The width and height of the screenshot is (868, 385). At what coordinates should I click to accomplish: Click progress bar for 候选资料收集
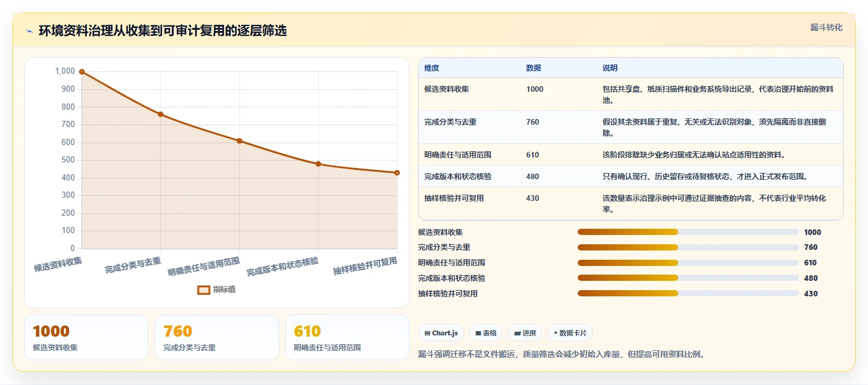(x=688, y=232)
